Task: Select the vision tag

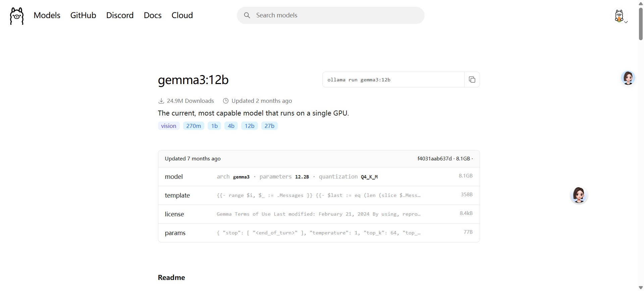Action: pyautogui.click(x=169, y=126)
